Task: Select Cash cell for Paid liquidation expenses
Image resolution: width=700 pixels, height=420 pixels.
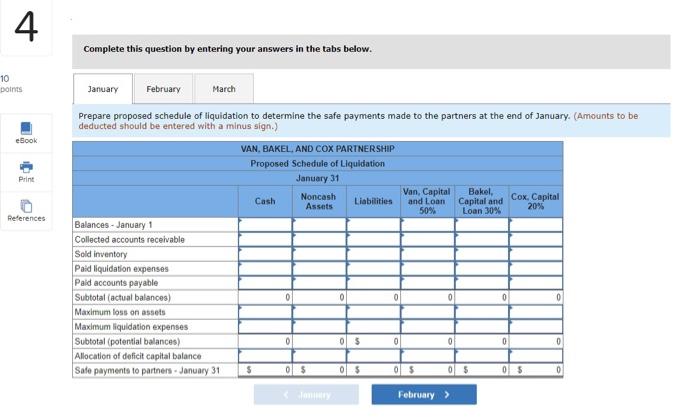Action: [x=265, y=269]
